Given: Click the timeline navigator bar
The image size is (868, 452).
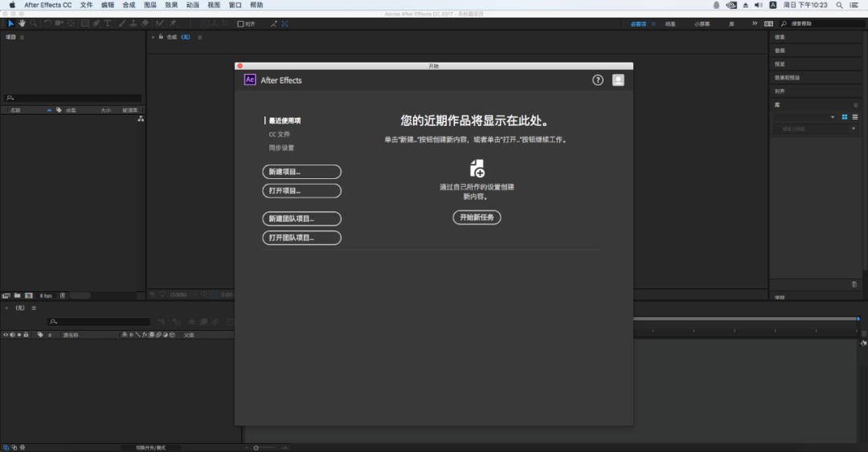Looking at the screenshot, I should [x=747, y=319].
